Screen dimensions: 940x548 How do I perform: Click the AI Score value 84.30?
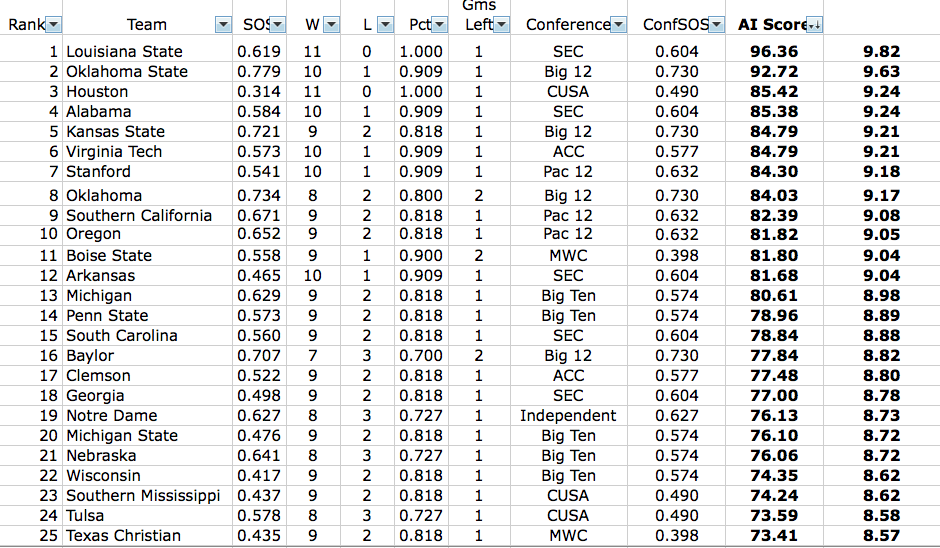[x=774, y=171]
